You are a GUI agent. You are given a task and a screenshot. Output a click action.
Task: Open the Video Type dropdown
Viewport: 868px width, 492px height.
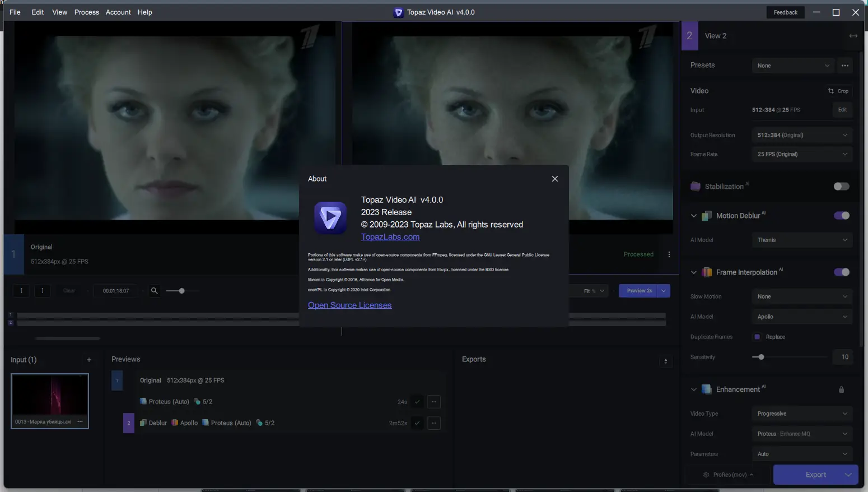click(x=802, y=414)
